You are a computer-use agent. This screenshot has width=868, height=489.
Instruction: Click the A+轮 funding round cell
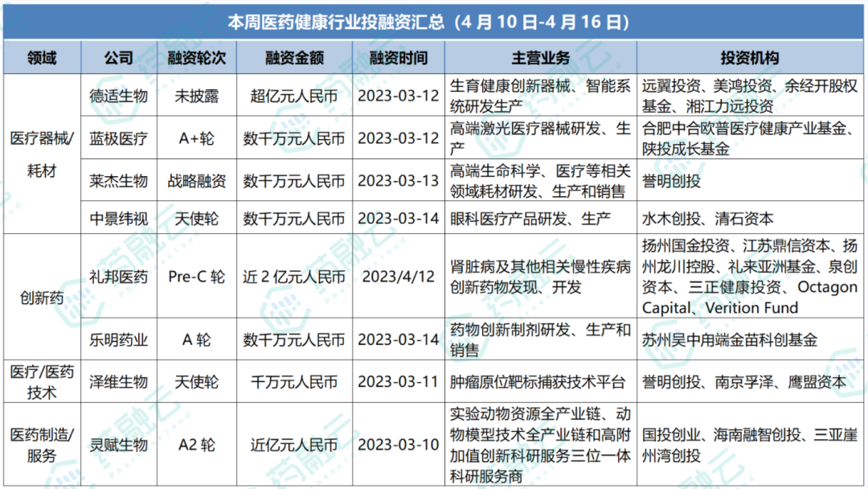coord(197,138)
